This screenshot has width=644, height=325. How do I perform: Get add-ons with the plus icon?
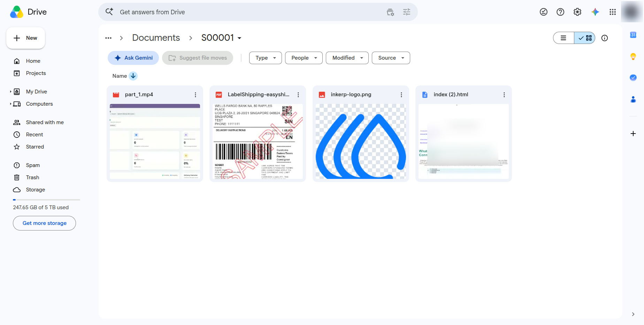pyautogui.click(x=633, y=134)
